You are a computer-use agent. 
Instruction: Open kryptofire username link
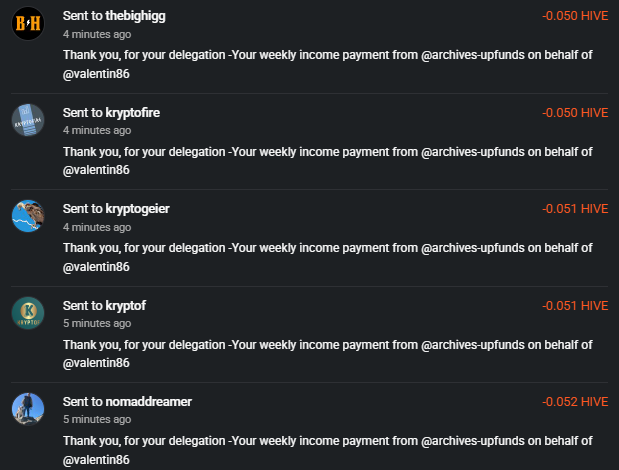pos(133,113)
